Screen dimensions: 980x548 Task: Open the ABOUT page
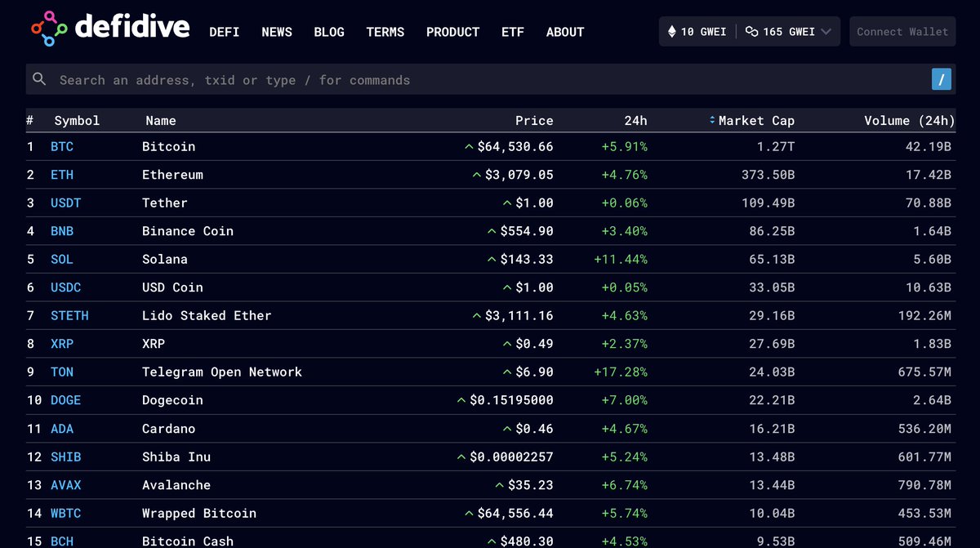click(x=565, y=32)
